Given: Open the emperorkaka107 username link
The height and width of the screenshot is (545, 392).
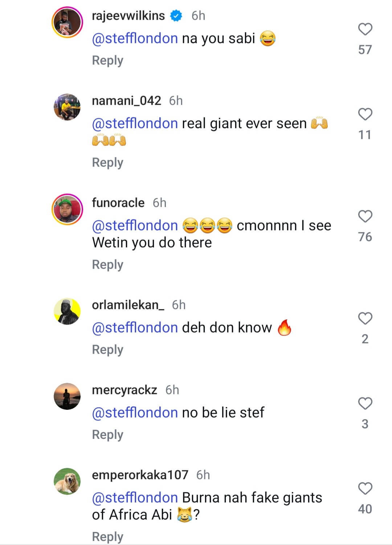Looking at the screenshot, I should click(x=140, y=475).
